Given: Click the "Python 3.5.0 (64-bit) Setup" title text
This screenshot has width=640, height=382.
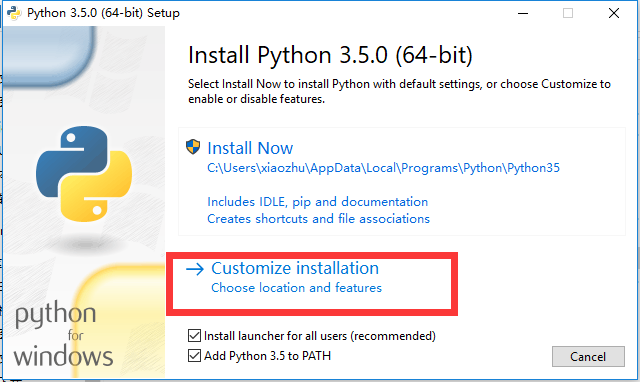Looking at the screenshot, I should click(103, 13).
